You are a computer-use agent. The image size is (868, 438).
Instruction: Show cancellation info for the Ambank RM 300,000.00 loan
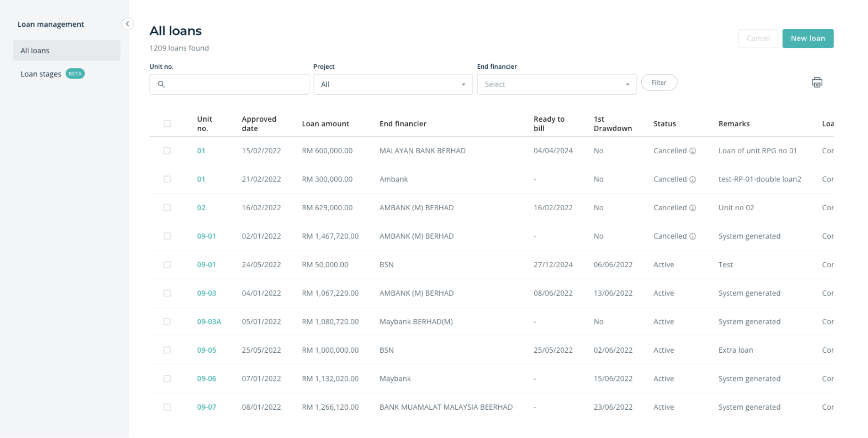[693, 180]
